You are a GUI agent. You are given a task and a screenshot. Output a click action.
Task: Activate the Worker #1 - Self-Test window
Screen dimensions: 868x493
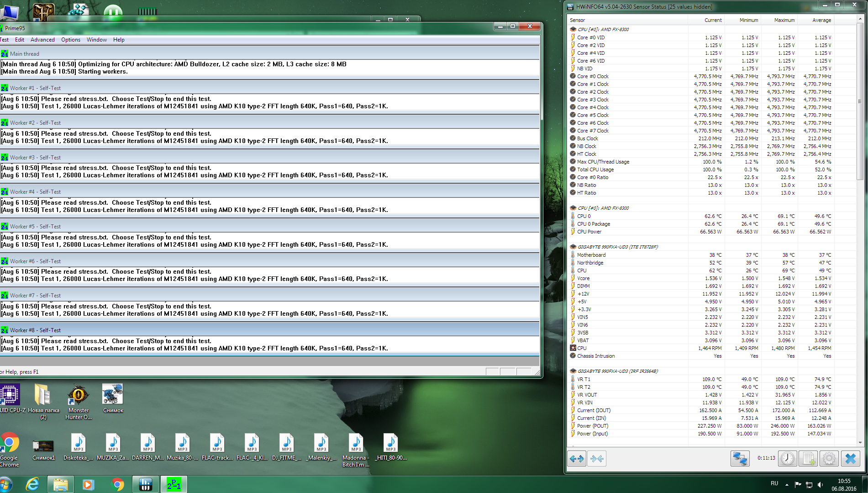[x=269, y=88]
